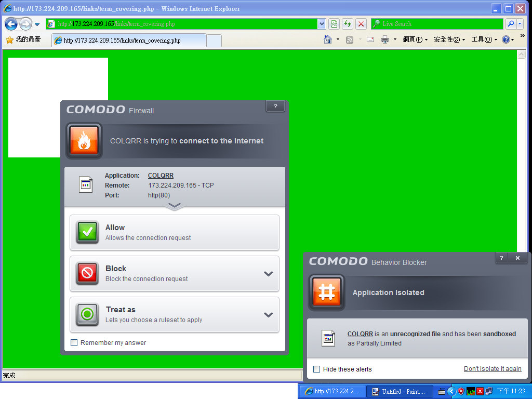Click the Don't isolate it again link
532x399 pixels.
click(x=493, y=369)
